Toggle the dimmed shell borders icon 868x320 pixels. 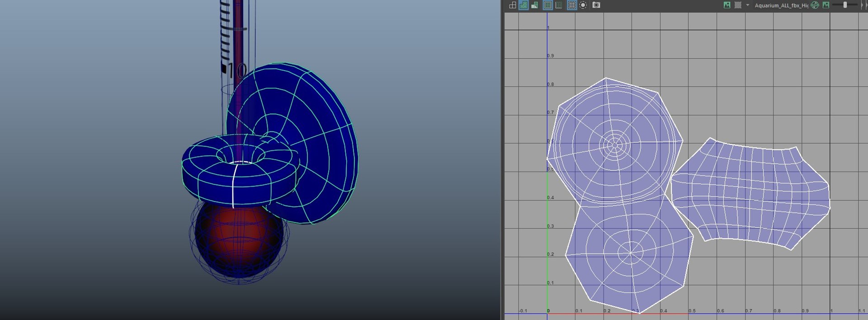coord(559,5)
